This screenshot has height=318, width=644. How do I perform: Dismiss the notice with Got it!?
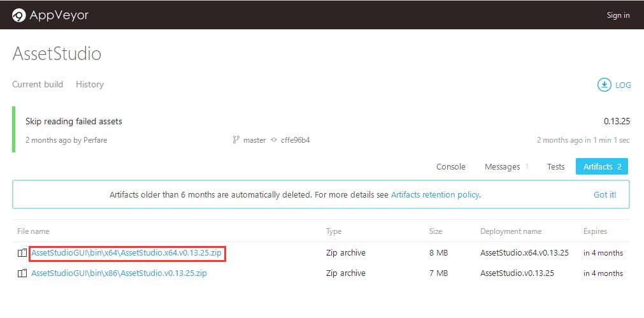pos(605,194)
